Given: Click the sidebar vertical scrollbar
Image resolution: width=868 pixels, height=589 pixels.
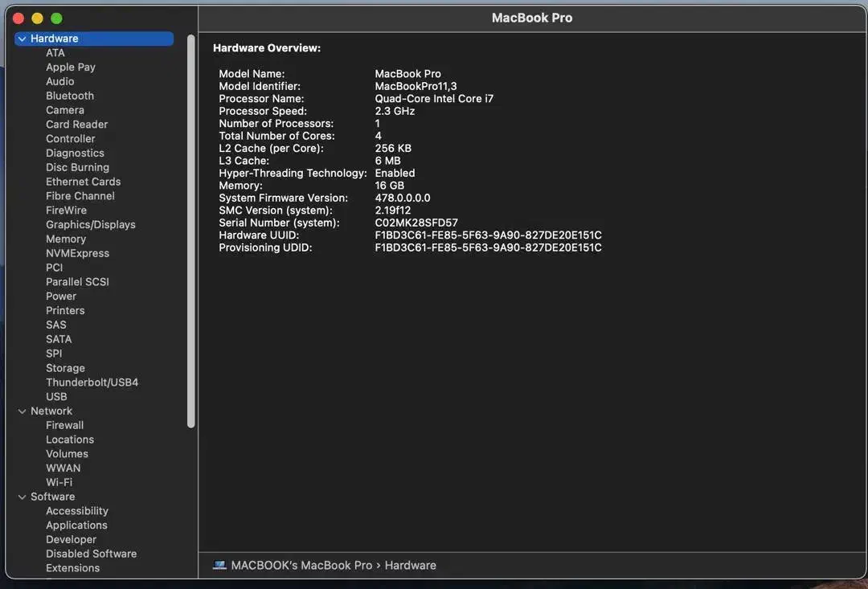Looking at the screenshot, I should 191,231.
